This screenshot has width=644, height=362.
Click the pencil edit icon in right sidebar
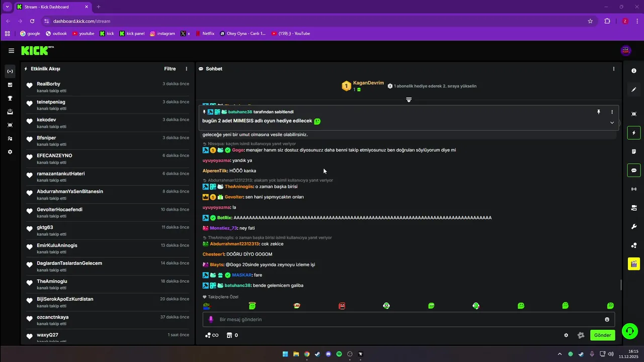634,89
